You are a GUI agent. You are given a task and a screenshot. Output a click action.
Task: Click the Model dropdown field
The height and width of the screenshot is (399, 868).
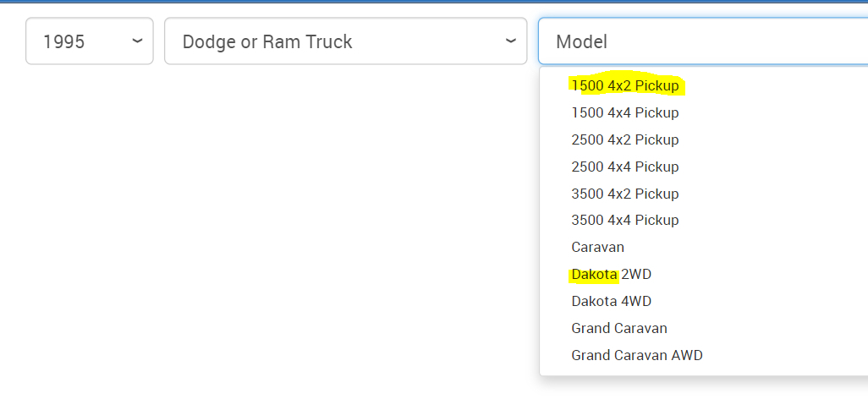click(x=702, y=41)
